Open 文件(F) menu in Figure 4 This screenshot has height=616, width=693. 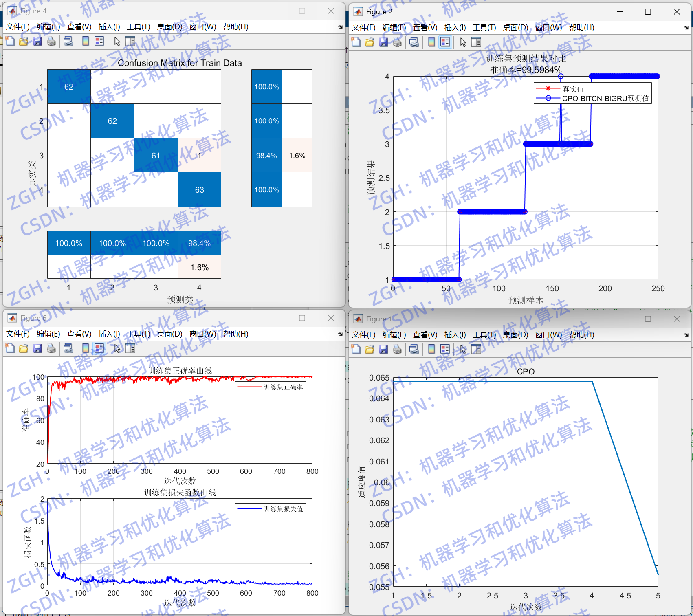coord(18,27)
